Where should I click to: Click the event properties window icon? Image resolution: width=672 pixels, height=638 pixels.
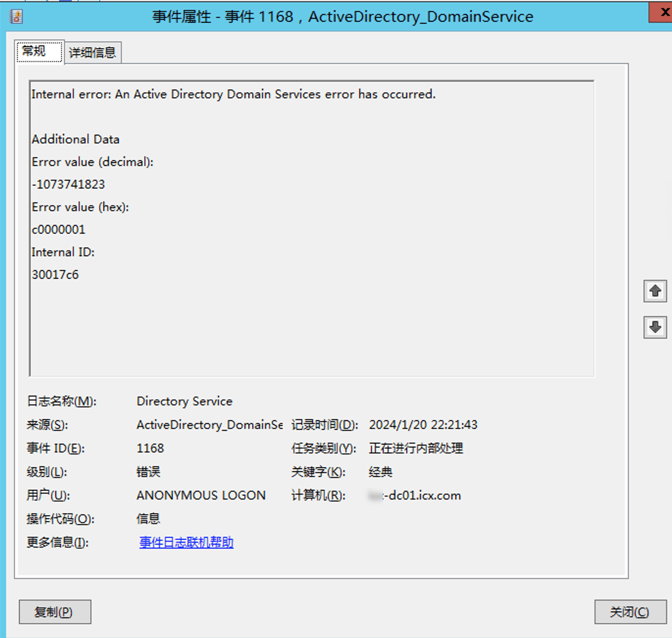point(16,17)
